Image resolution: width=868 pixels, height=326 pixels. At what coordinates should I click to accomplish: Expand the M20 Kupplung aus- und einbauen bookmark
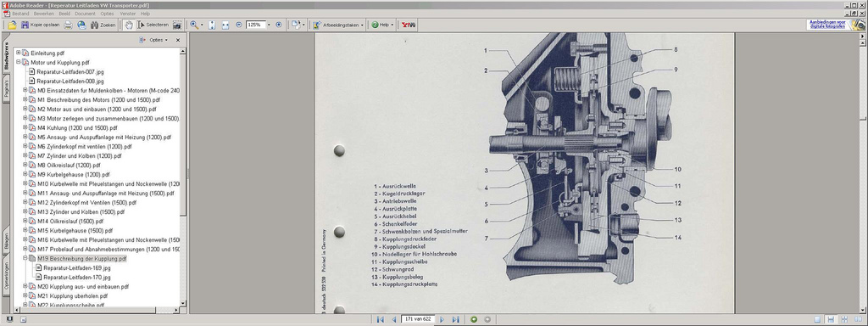click(25, 286)
